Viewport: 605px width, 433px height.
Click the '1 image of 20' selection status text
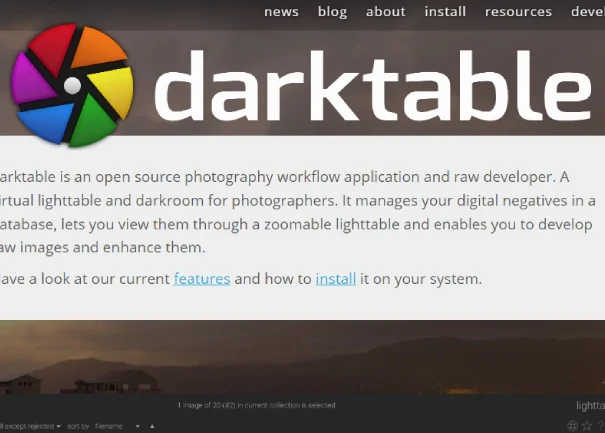coord(256,405)
